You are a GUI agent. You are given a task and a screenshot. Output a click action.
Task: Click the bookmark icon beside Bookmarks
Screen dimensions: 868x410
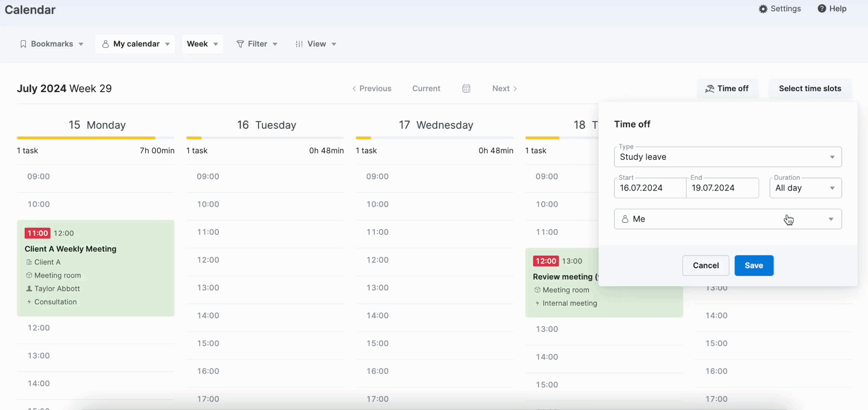[x=24, y=44]
